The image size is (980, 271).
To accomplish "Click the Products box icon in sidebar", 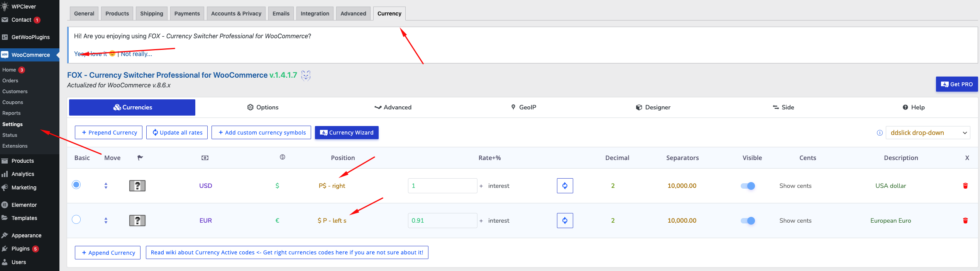I will tap(5, 161).
